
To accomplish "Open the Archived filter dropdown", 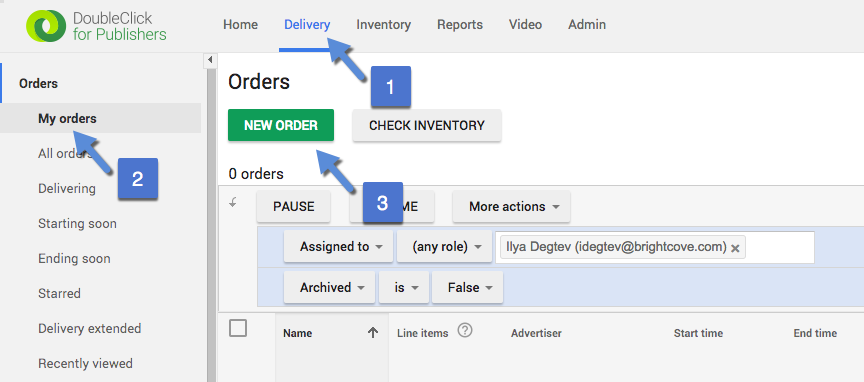I will coord(330,287).
